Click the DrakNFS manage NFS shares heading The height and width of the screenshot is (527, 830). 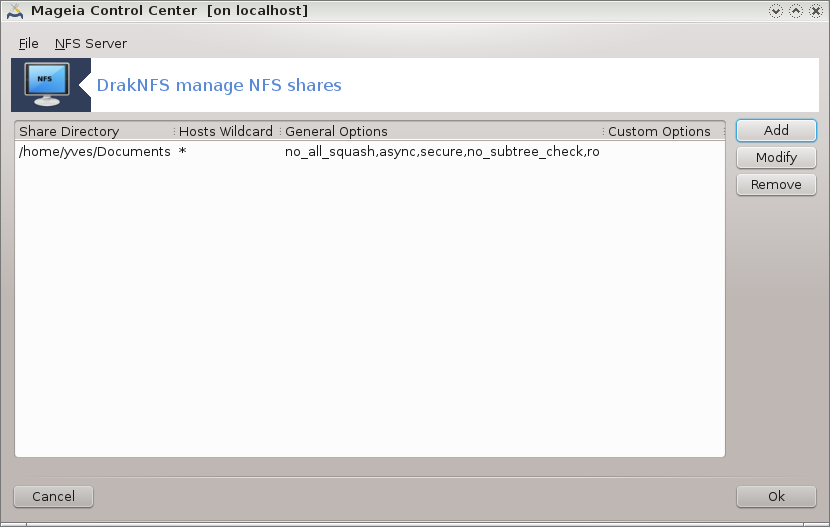click(219, 86)
